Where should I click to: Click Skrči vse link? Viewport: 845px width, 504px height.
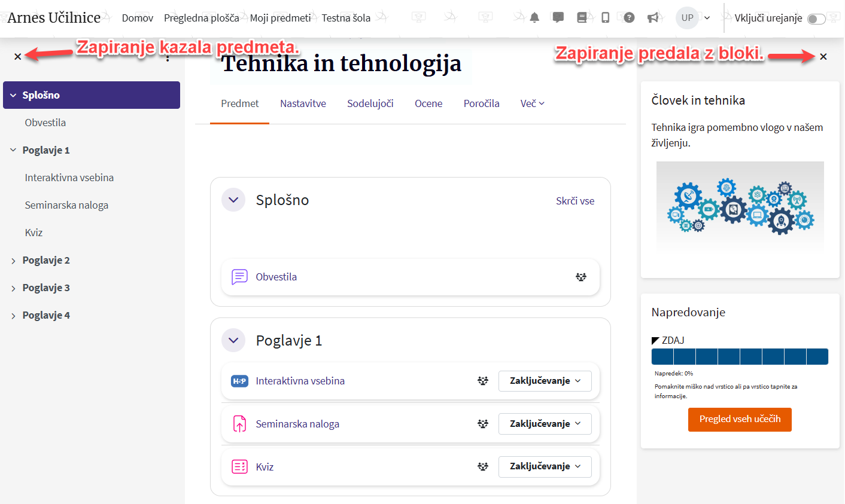pyautogui.click(x=575, y=201)
